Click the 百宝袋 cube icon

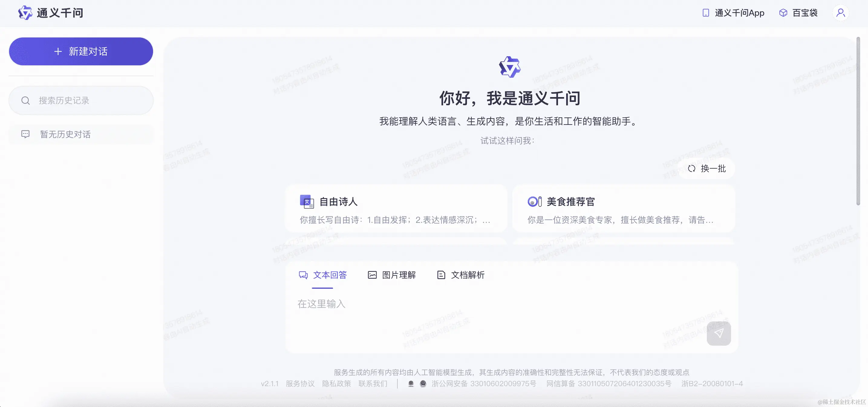(x=783, y=13)
